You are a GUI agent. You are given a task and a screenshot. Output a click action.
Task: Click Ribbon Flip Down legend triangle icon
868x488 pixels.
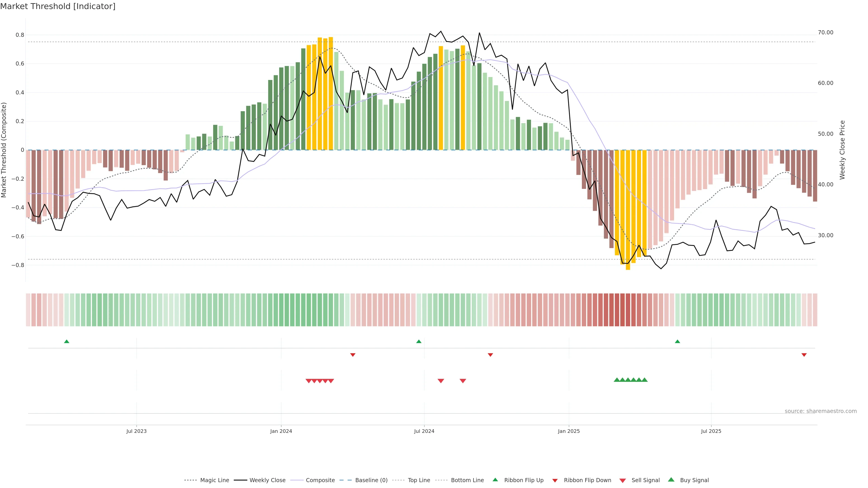pyautogui.click(x=555, y=481)
